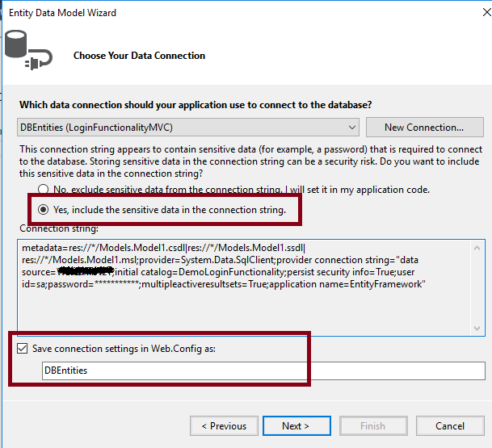Click the New Connection button
The height and width of the screenshot is (448, 492).
tap(423, 128)
